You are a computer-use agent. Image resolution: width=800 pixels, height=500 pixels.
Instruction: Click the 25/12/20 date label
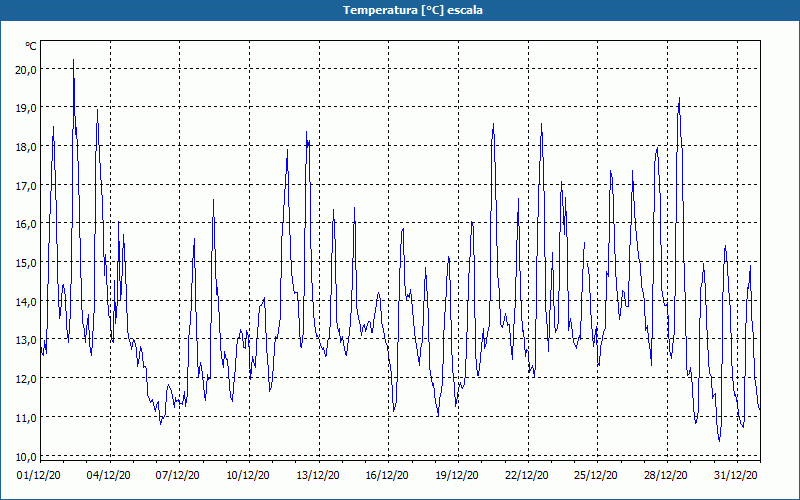point(596,476)
